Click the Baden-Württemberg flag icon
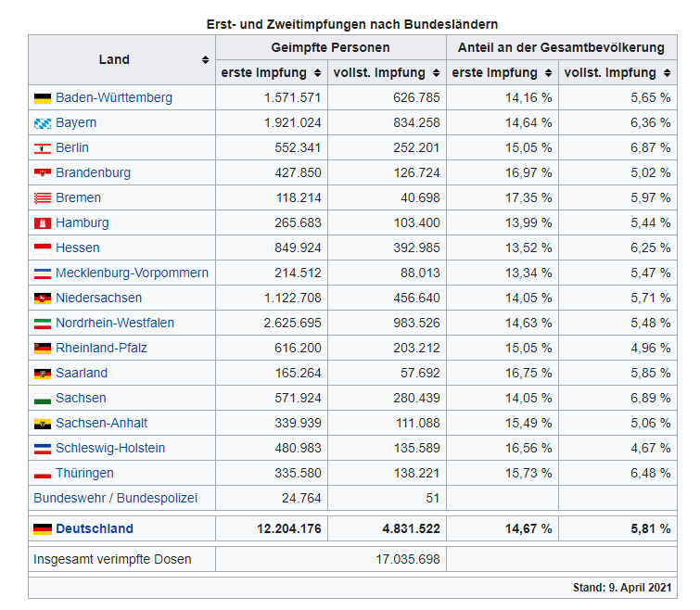Viewport: 700px width, 610px height. [42, 97]
